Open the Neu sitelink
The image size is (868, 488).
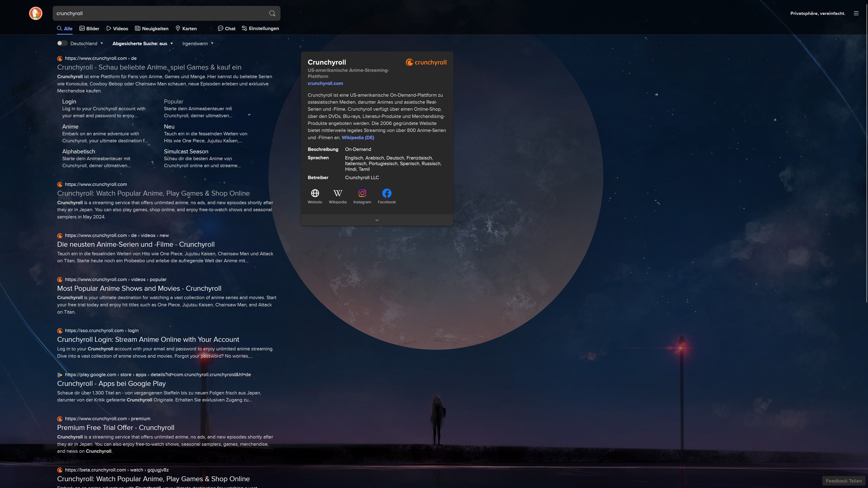point(169,127)
